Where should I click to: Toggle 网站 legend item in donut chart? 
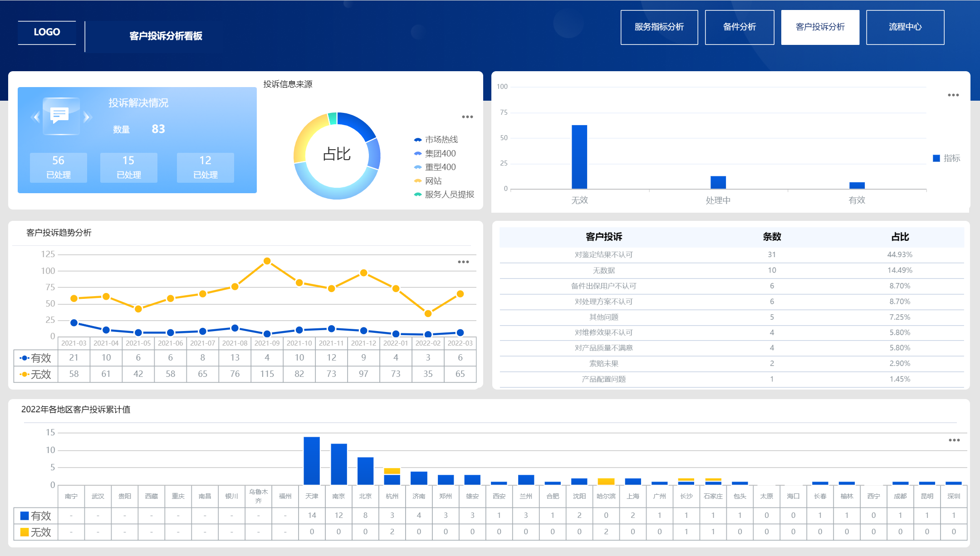click(428, 181)
